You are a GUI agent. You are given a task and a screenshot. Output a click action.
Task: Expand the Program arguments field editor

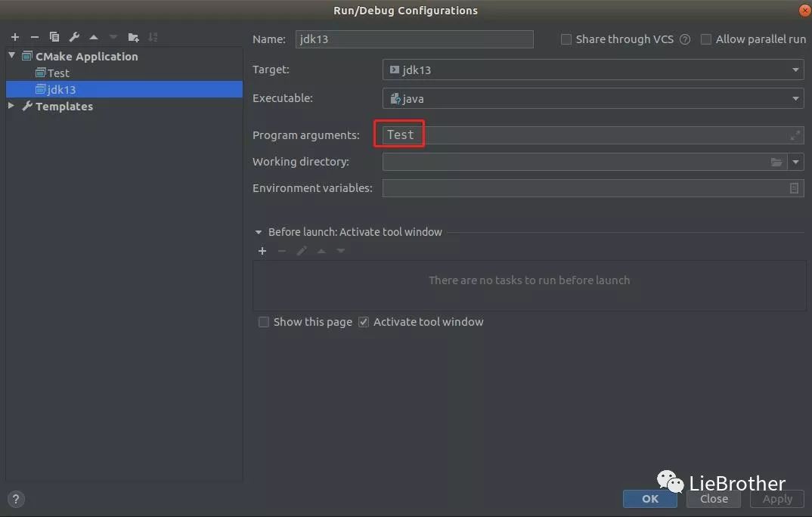pos(795,135)
